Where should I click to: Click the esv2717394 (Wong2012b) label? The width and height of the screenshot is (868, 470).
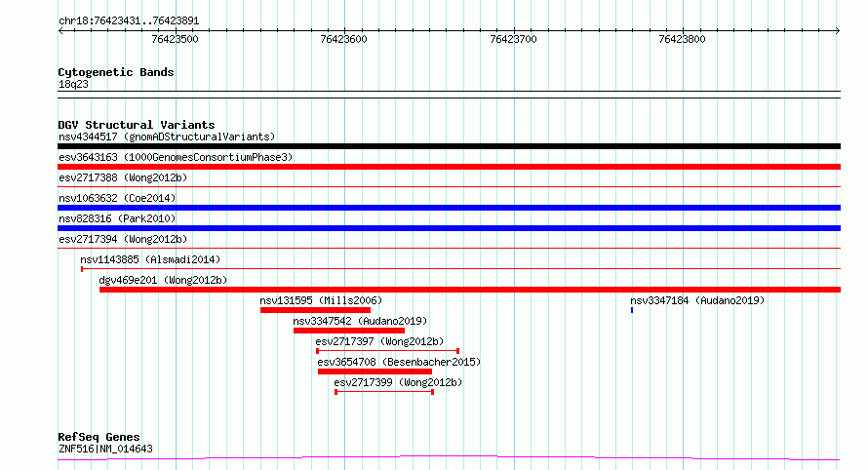point(123,239)
